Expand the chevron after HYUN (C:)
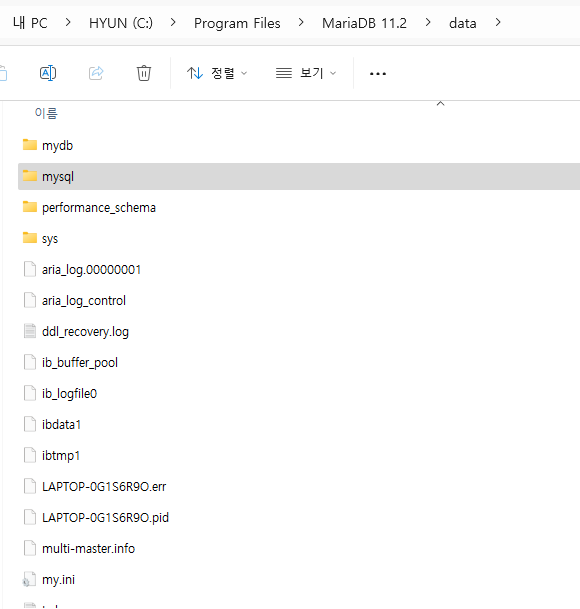This screenshot has width=580, height=609. (x=173, y=23)
